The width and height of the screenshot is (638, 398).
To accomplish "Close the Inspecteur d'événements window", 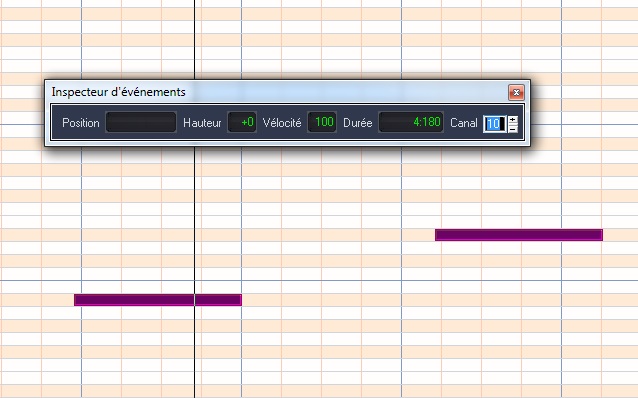I will click(516, 93).
